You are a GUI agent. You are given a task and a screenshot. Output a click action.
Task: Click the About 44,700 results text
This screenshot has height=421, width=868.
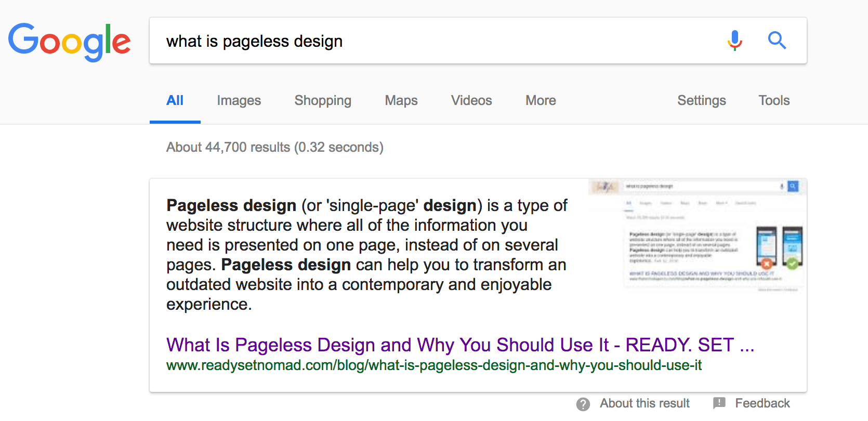(x=275, y=148)
